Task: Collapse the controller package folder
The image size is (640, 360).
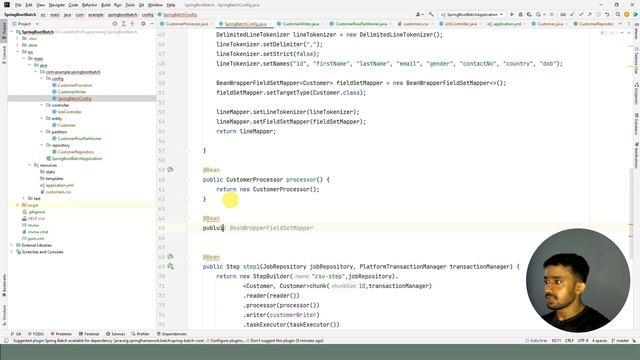Action: click(x=42, y=105)
